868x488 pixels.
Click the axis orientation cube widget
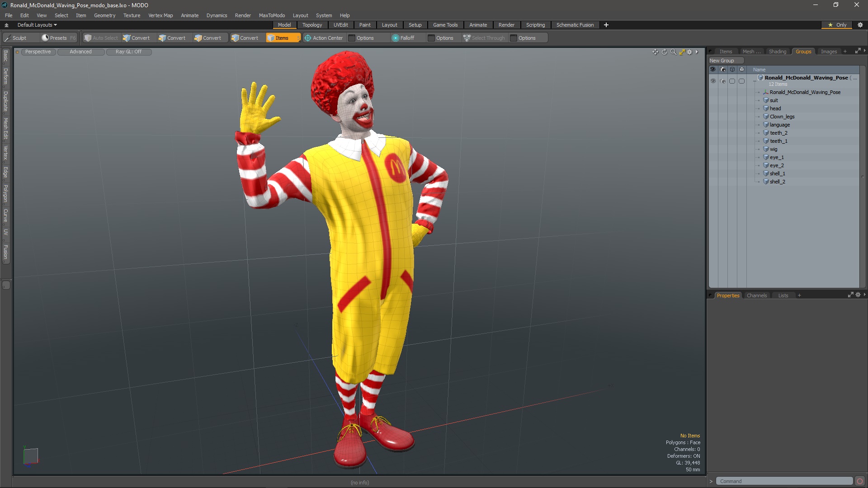pos(30,455)
